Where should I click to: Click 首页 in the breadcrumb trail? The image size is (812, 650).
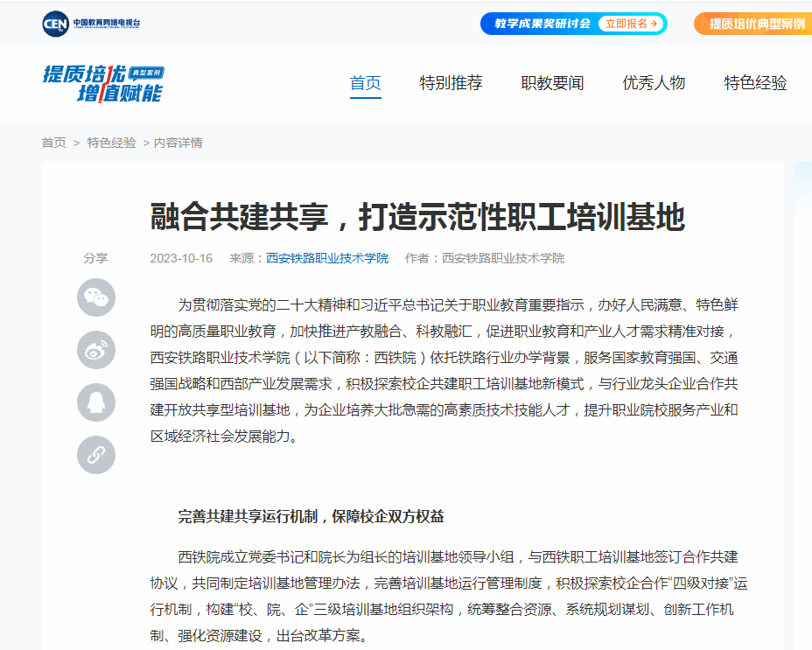coord(53,143)
